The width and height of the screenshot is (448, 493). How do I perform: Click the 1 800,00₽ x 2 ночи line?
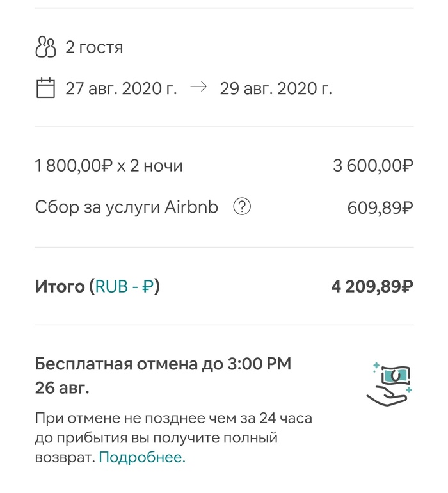109,166
